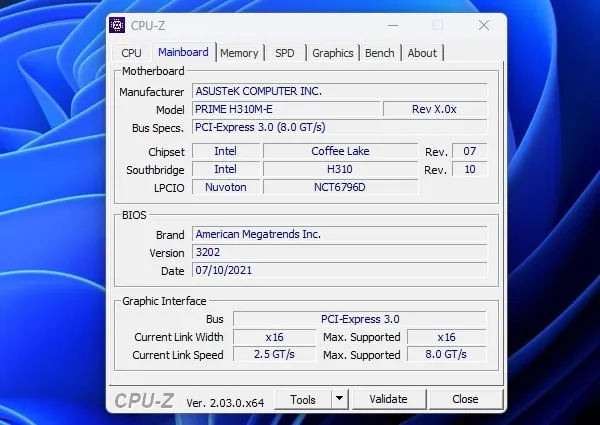Click the Ver. 2.03.0.x64 version text
The image size is (600, 425).
(225, 403)
